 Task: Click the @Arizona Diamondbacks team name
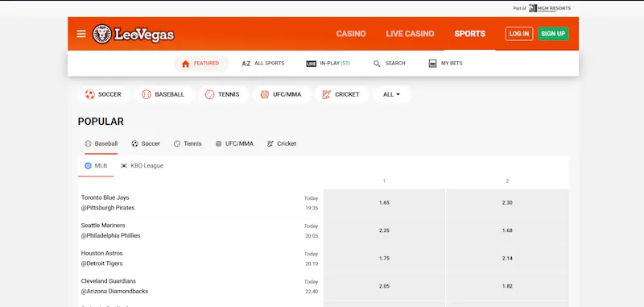[x=114, y=292]
